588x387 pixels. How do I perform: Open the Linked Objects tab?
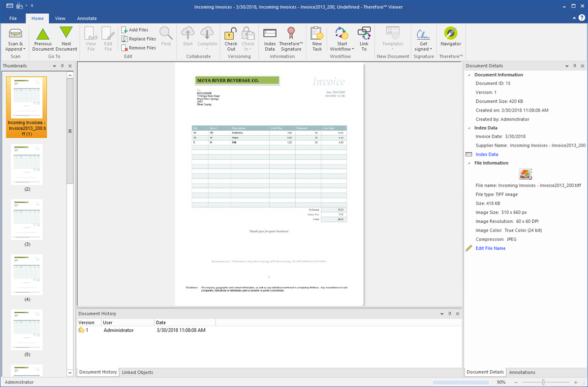click(x=137, y=372)
